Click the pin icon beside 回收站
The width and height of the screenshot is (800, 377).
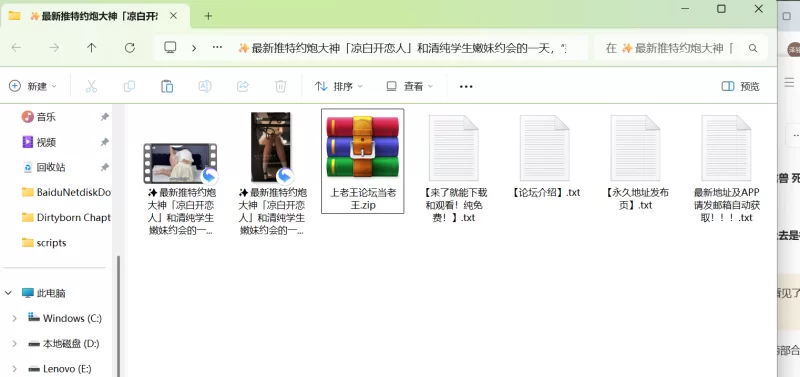[x=105, y=167]
